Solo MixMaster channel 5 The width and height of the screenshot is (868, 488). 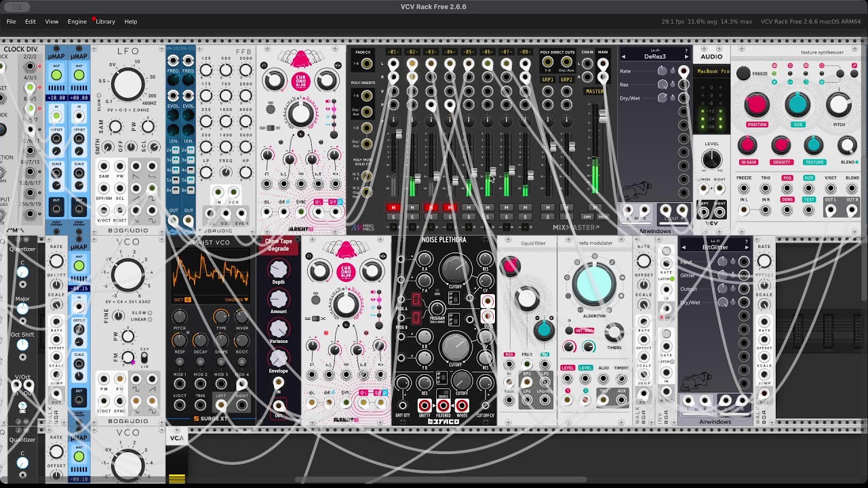click(x=468, y=217)
